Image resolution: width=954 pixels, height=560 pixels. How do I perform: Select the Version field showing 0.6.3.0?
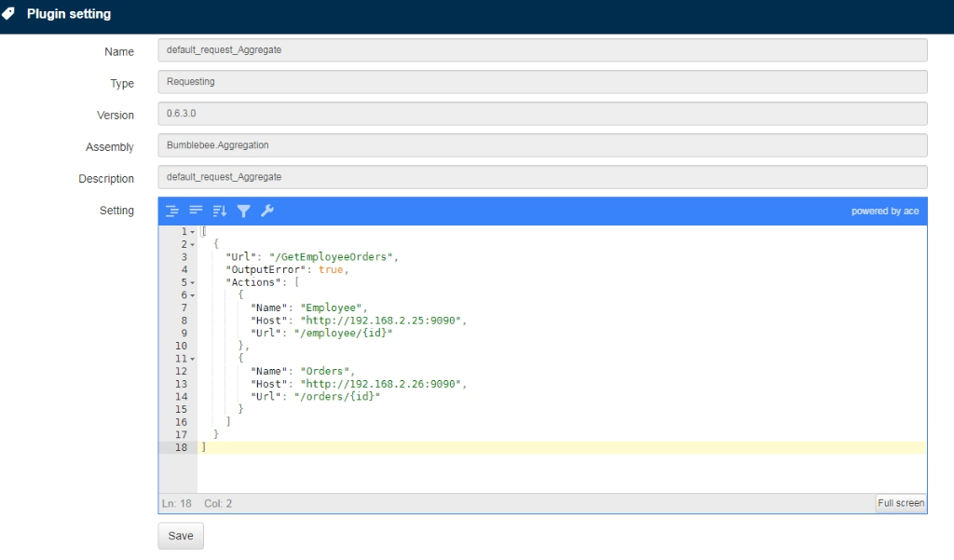point(543,114)
